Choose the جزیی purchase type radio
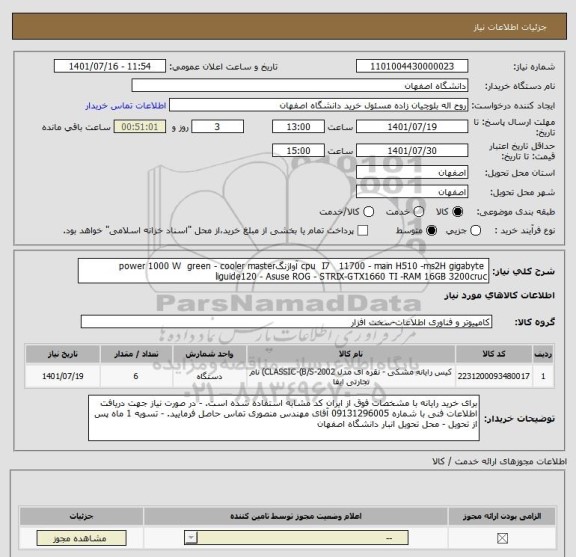 tap(476, 230)
